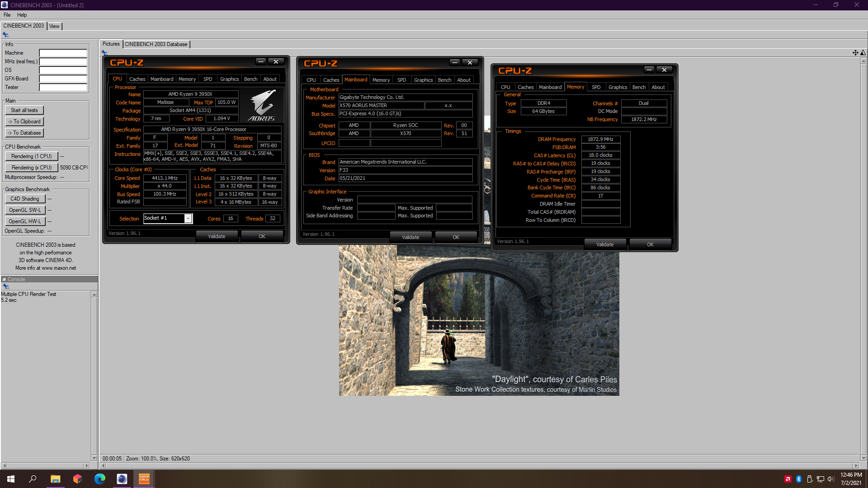Open the network icon in the system tray
This screenshot has width=868, height=488.
point(821,479)
